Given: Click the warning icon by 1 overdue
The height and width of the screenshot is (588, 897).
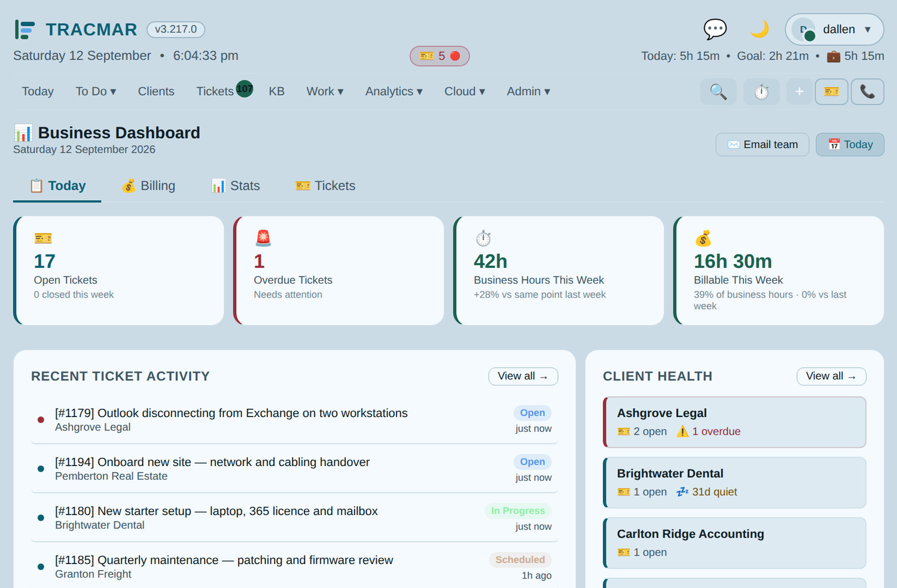Looking at the screenshot, I should click(x=682, y=431).
